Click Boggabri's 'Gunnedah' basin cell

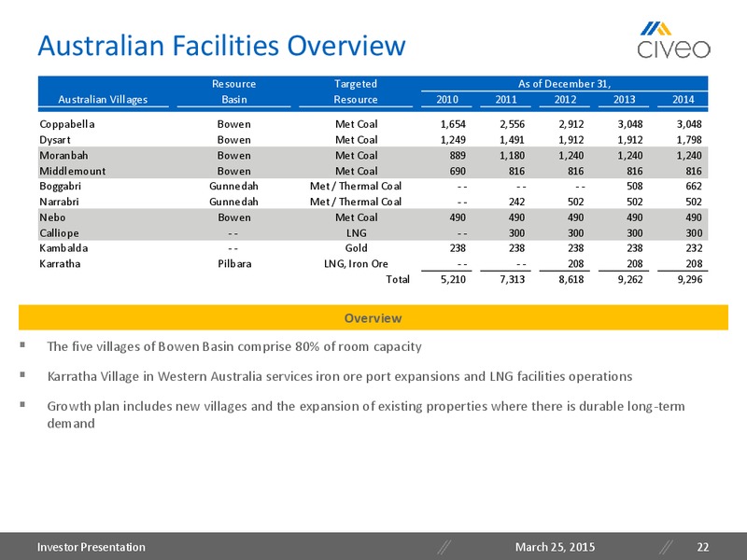tap(234, 186)
